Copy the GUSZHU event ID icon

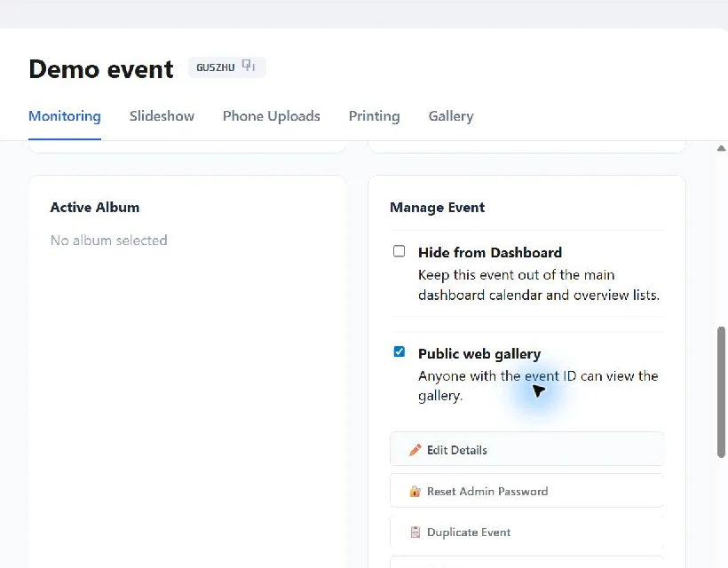(x=249, y=66)
